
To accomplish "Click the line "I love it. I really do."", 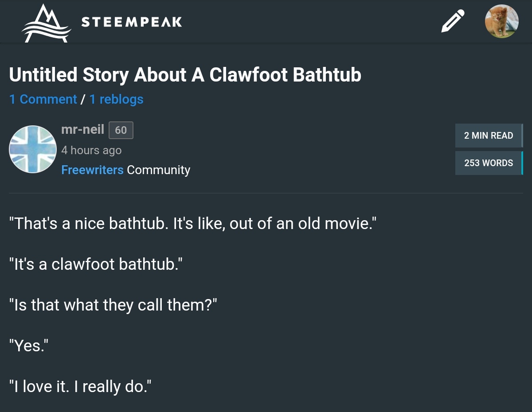I will click(x=80, y=387).
